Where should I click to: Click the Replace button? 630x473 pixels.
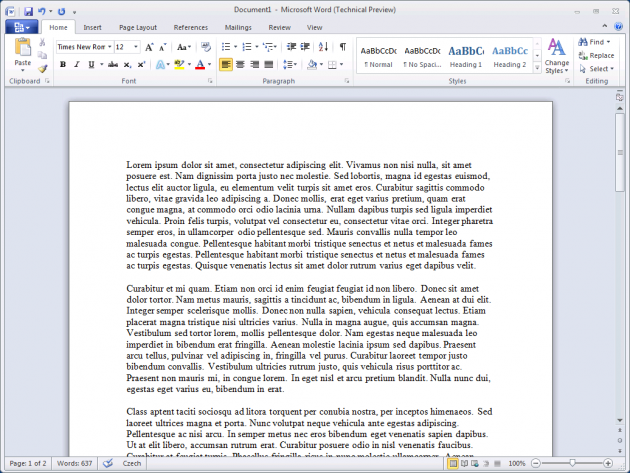click(596, 55)
